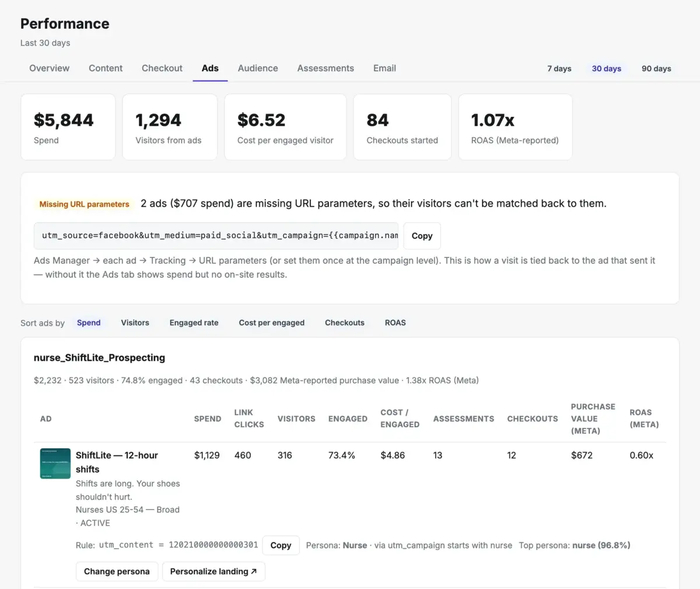Click the ShiftLite — 12-hour shifts ad name
The width and height of the screenshot is (700, 589).
[117, 462]
